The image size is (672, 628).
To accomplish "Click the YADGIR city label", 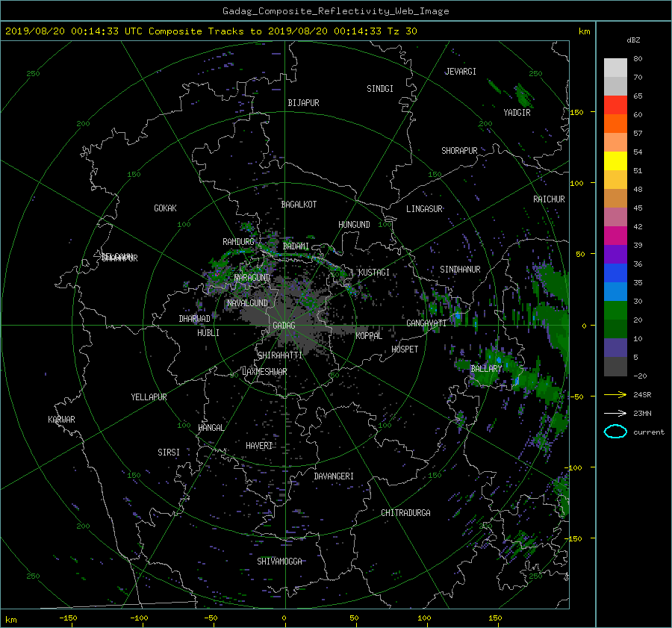I will click(x=517, y=113).
